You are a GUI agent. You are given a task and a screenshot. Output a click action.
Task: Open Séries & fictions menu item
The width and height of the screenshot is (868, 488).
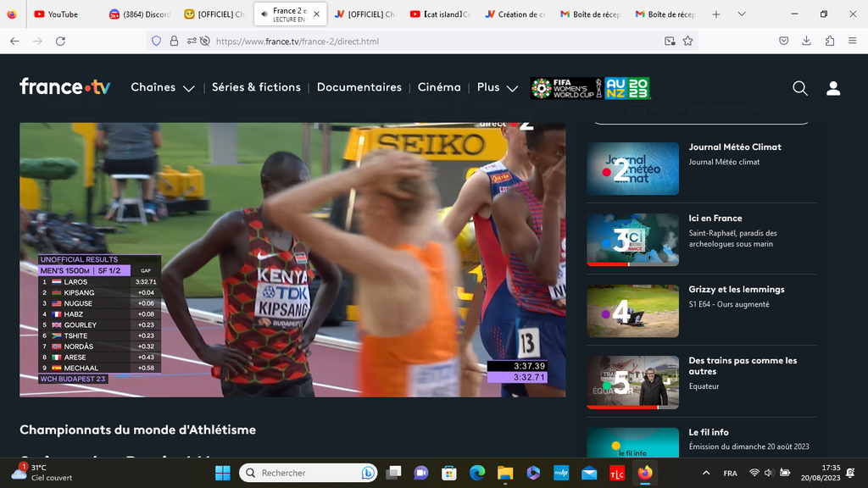click(x=256, y=87)
